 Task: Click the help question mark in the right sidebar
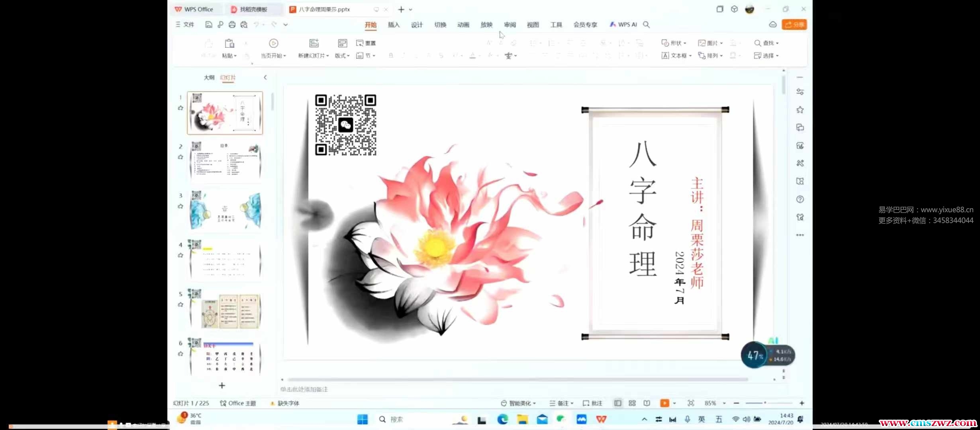click(800, 199)
